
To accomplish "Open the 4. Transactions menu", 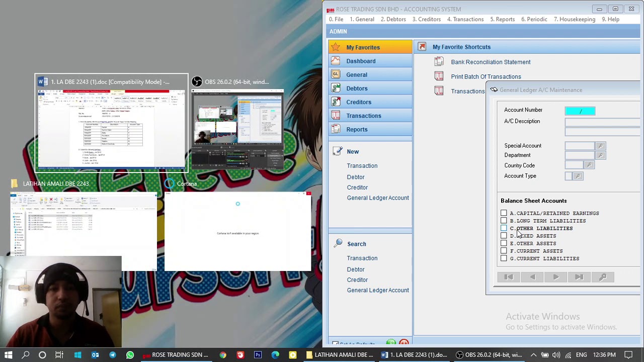I will (x=465, y=19).
